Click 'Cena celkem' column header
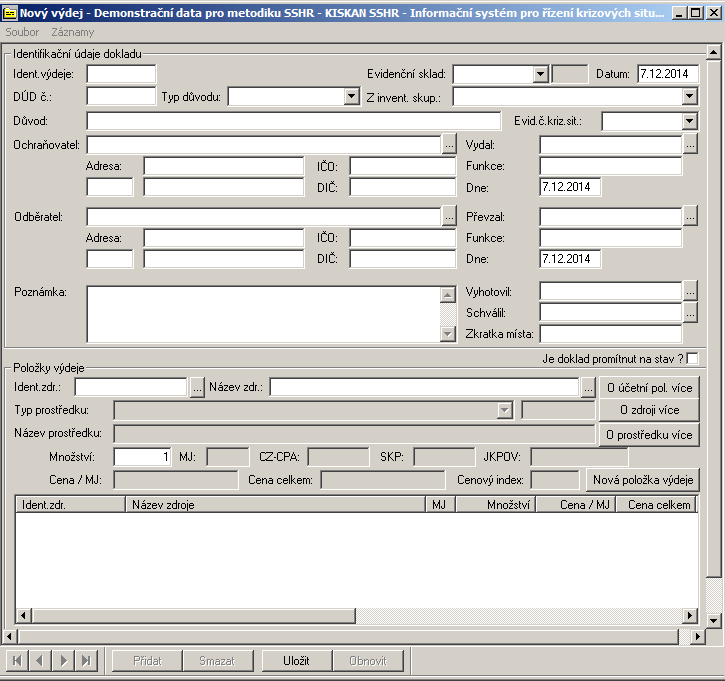725x681 pixels. click(657, 504)
